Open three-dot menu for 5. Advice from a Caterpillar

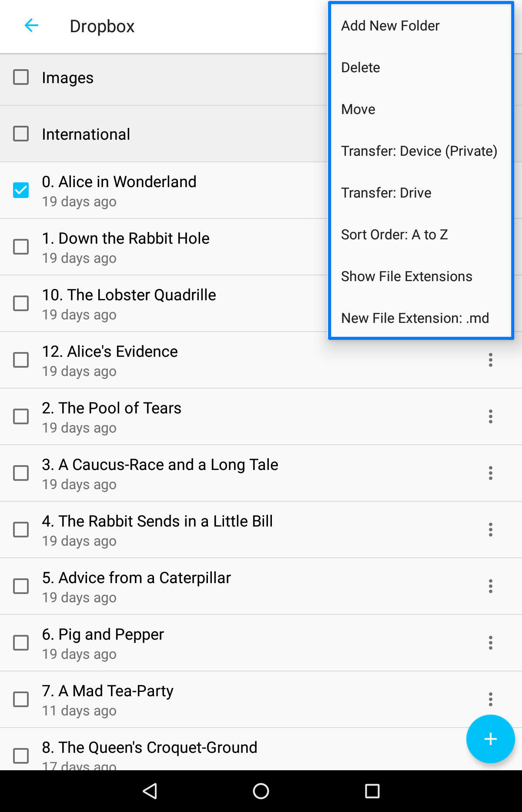pyautogui.click(x=490, y=586)
